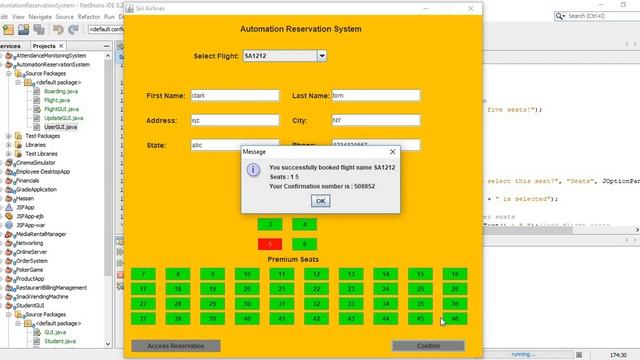Open the View menu in NetBeans

[18, 17]
